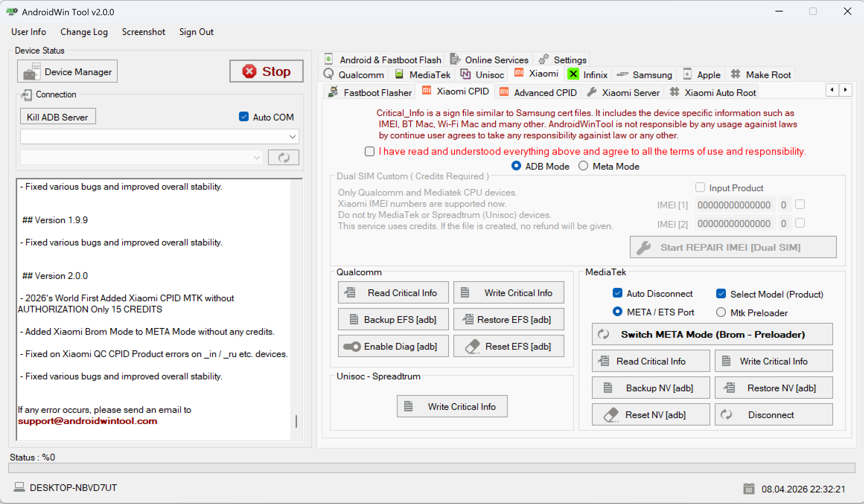Select the Meta Mode radio button

(583, 166)
